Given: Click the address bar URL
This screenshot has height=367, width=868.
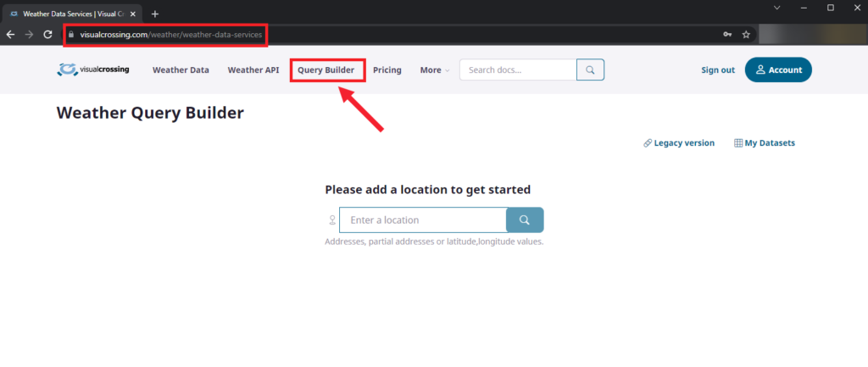Looking at the screenshot, I should tap(171, 34).
